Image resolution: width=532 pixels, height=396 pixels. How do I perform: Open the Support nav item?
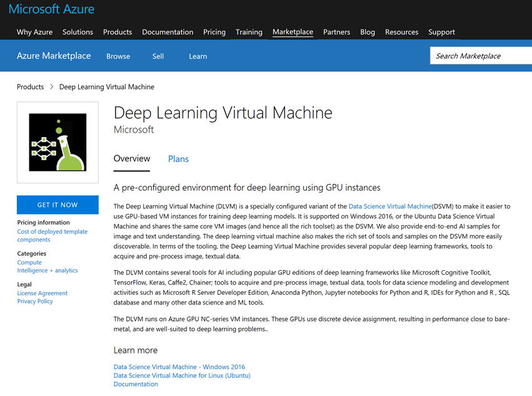tap(441, 32)
